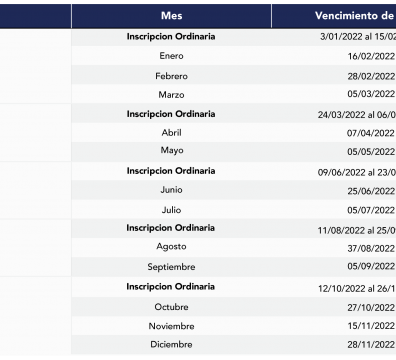Select the Diciembre month cell
This screenshot has height=360, width=396.
point(171,344)
